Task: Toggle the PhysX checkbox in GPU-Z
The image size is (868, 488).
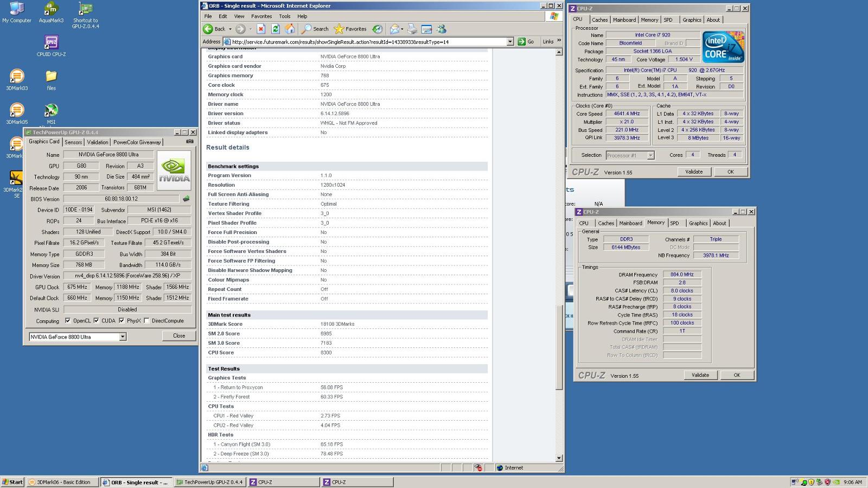Action: 122,321
